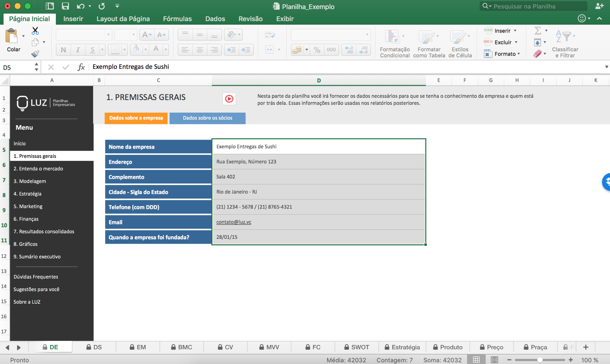Switch to page layout view in status bar
The height and width of the screenshot is (364, 610).
[494, 360]
